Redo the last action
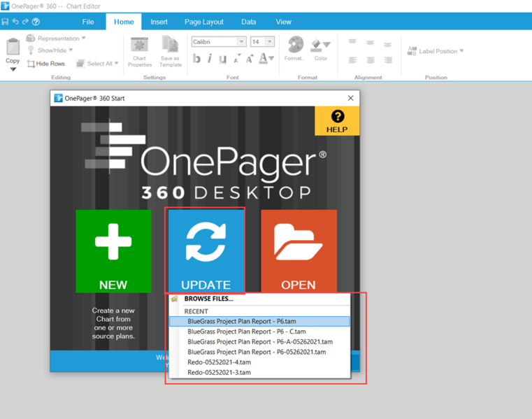Screen dimensions: 532x419 click(25, 22)
